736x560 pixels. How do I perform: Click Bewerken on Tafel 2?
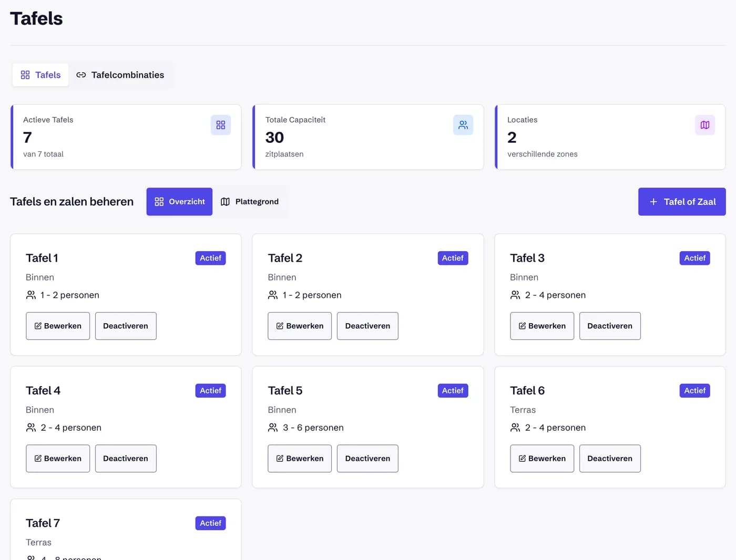pos(300,326)
